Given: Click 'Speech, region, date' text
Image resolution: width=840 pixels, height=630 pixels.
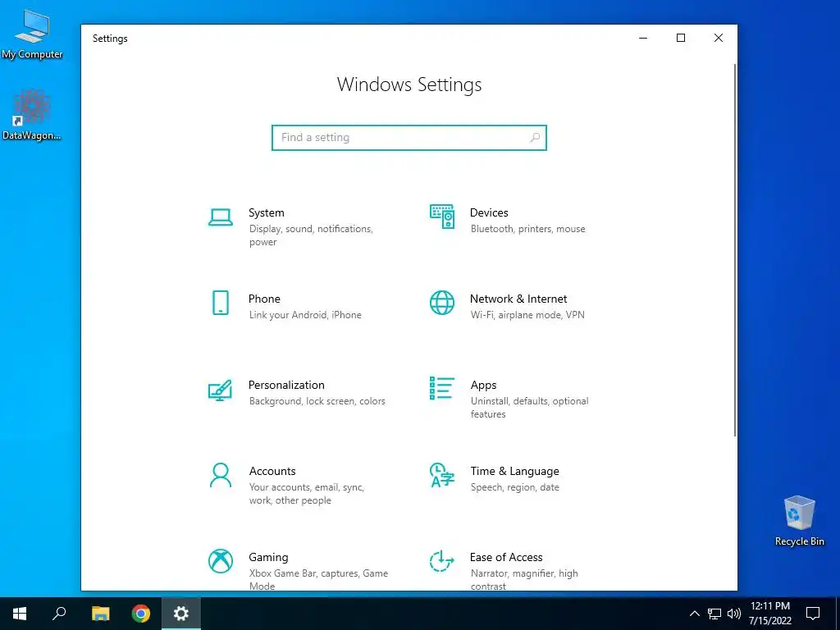Looking at the screenshot, I should pos(515,487).
